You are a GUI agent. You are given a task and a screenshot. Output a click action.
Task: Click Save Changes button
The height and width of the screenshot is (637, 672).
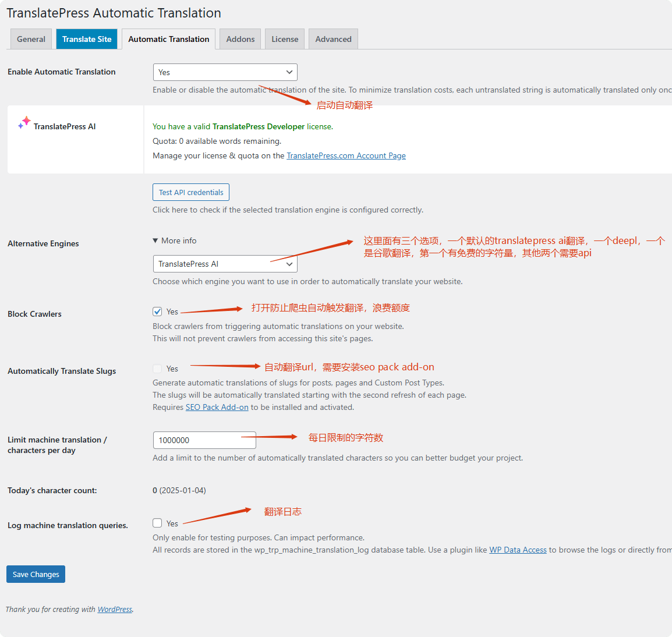pyautogui.click(x=36, y=575)
